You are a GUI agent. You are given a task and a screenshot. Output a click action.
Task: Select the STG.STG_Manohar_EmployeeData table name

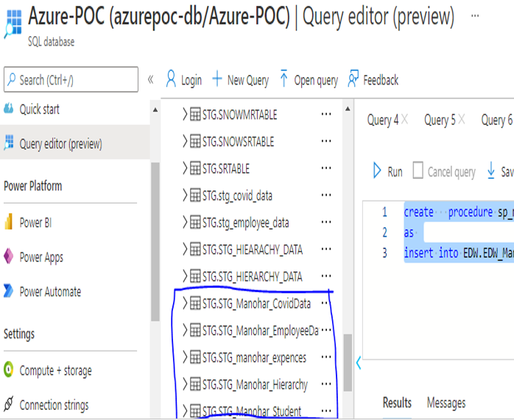pyautogui.click(x=260, y=331)
